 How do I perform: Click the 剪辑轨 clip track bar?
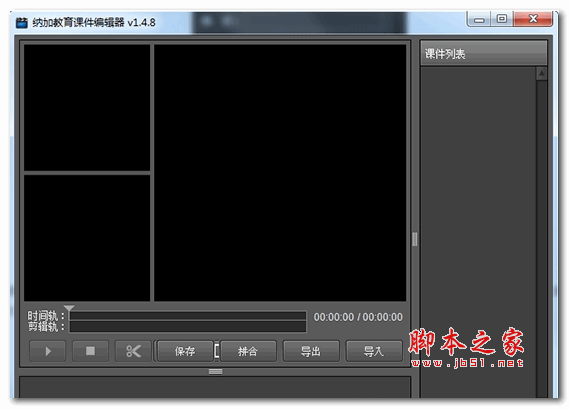[x=188, y=326]
